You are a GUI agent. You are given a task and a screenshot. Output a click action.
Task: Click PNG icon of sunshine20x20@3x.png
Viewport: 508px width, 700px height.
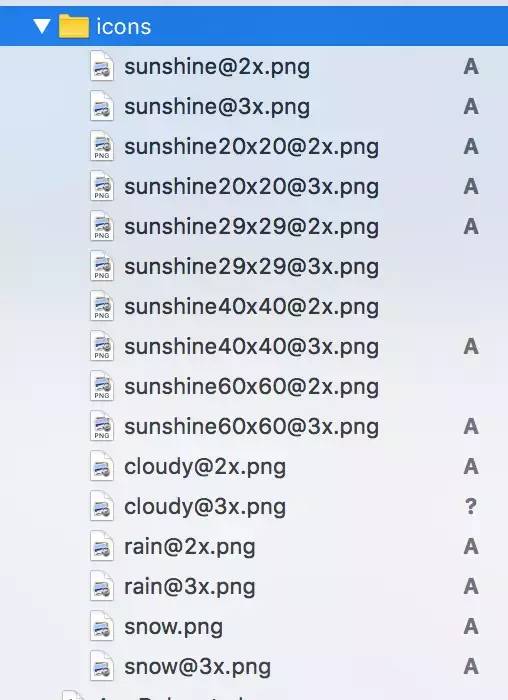point(102,186)
